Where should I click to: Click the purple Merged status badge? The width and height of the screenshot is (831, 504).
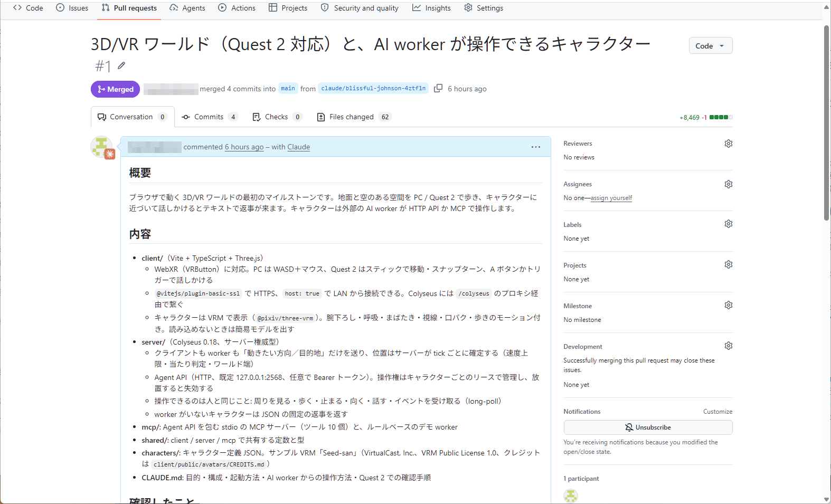coord(116,89)
